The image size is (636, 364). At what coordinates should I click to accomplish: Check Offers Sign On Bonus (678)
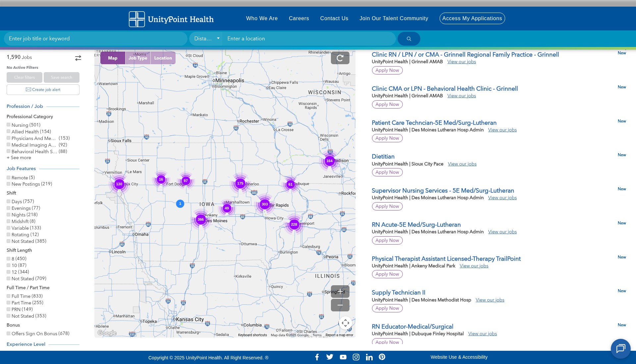click(9, 333)
